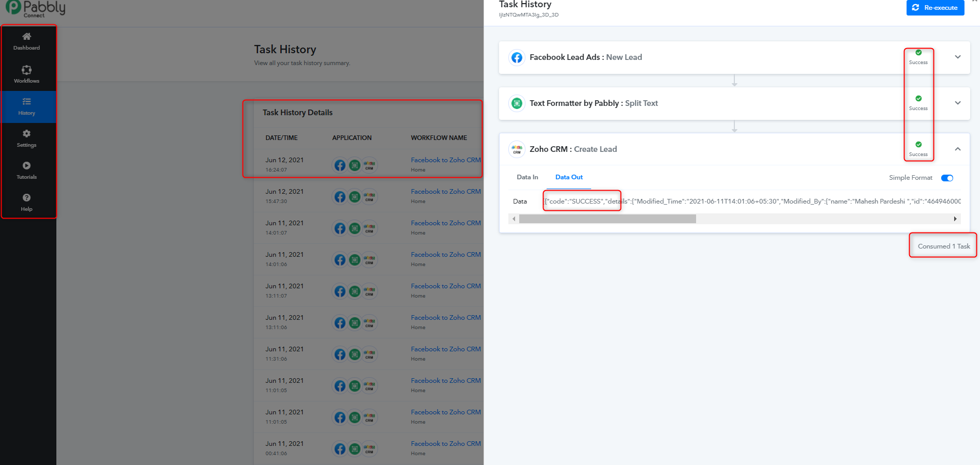Screen dimensions: 980x465
Task: Click Facebook icon in the 15:47:30 row
Action: pos(340,197)
